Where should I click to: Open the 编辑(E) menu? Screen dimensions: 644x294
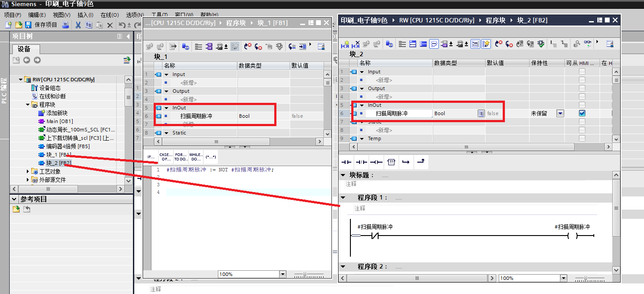click(37, 15)
